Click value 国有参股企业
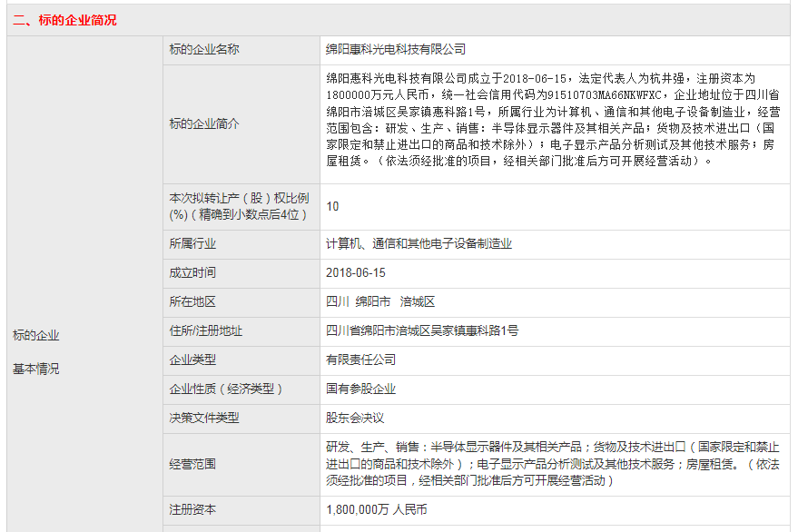The width and height of the screenshot is (798, 532). [x=360, y=389]
